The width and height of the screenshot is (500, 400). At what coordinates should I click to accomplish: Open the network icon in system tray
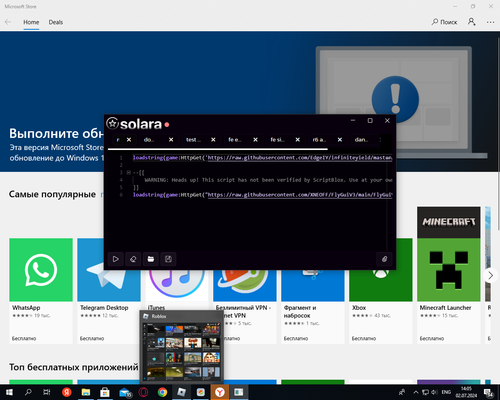[x=425, y=392]
